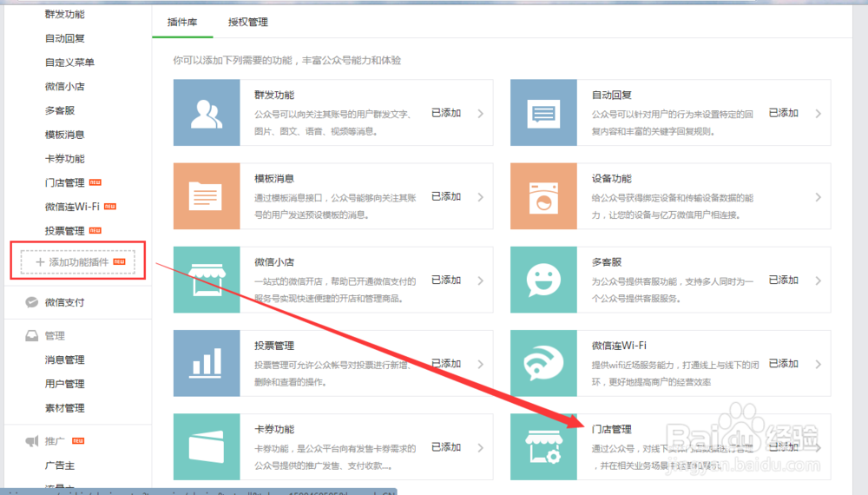Click the 管理 inbox icon in sidebar
The image size is (868, 495).
click(x=31, y=335)
